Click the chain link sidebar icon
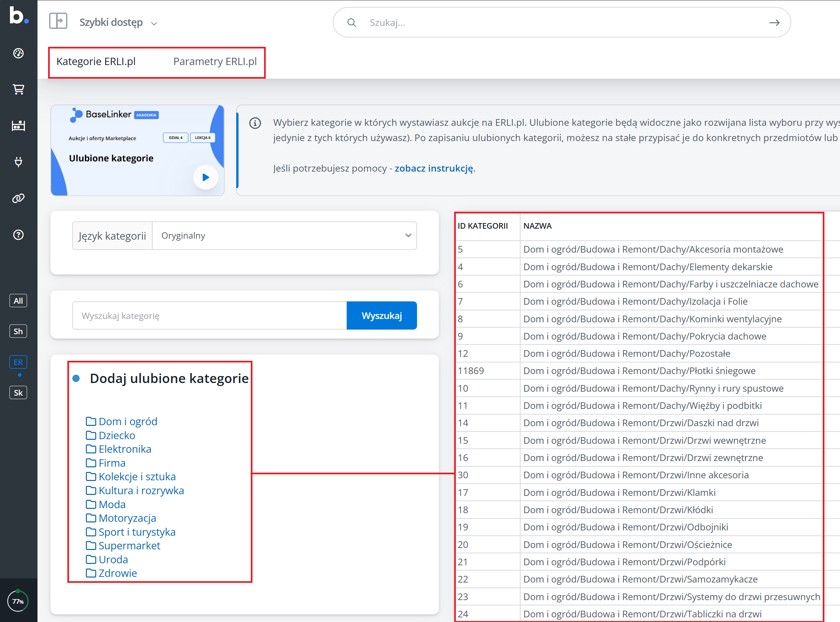This screenshot has width=840, height=622. click(19, 198)
